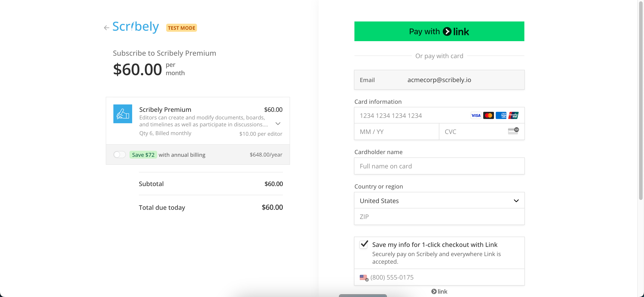Click the CVC card hint icon

point(513,131)
